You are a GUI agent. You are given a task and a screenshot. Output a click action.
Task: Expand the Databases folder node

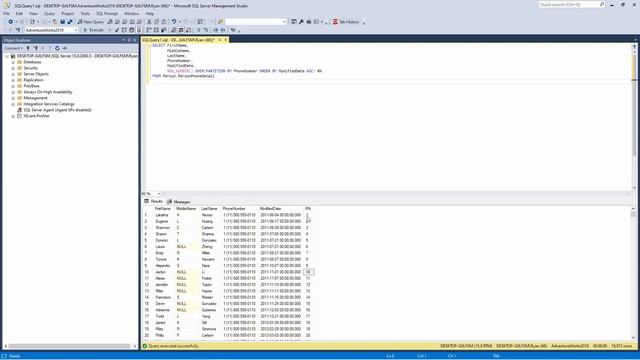tap(13, 62)
